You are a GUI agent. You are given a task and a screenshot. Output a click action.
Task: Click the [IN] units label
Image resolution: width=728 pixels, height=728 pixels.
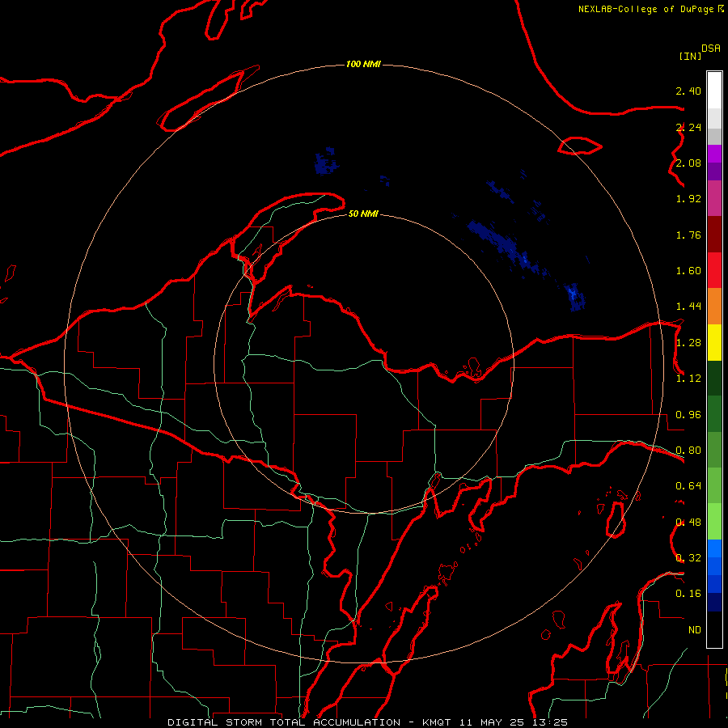point(690,56)
